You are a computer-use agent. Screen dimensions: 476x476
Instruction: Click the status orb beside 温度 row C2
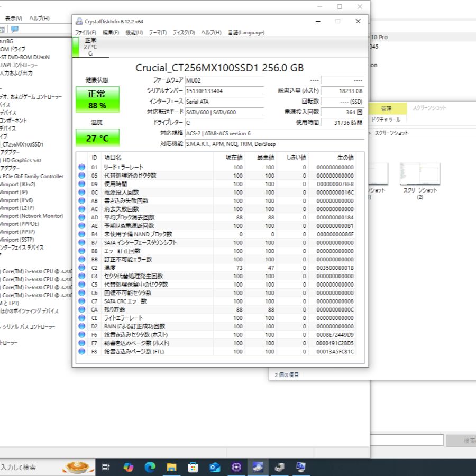coord(81,268)
